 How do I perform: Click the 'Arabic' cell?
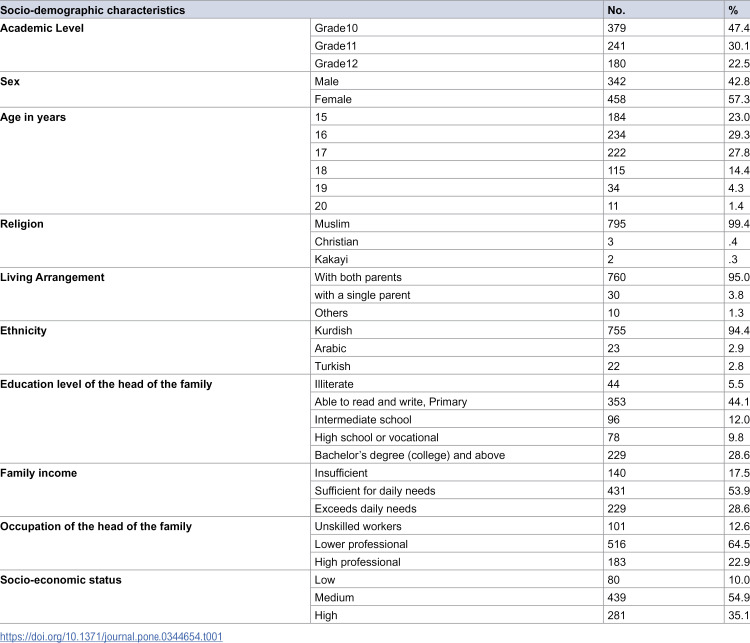(x=330, y=348)
